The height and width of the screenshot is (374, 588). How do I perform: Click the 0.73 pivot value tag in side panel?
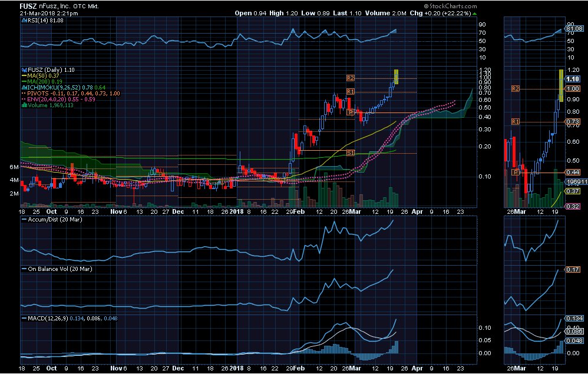(573, 122)
